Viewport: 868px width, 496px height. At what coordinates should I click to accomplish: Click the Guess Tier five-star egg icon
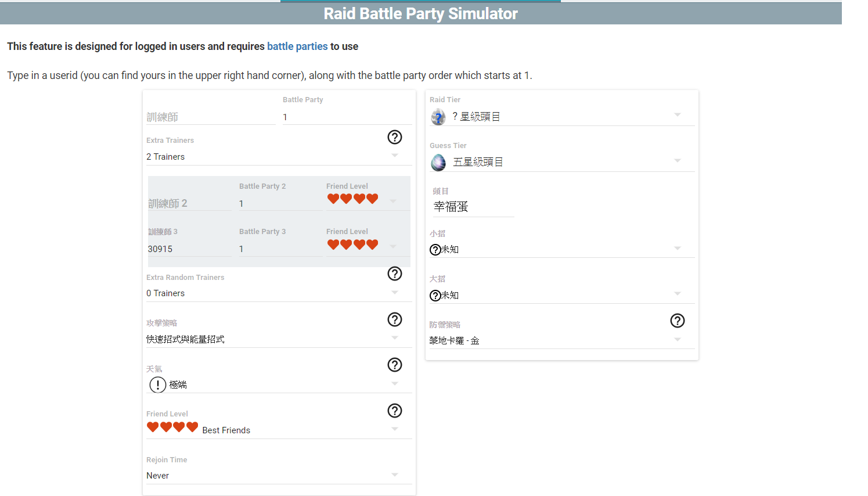[438, 163]
